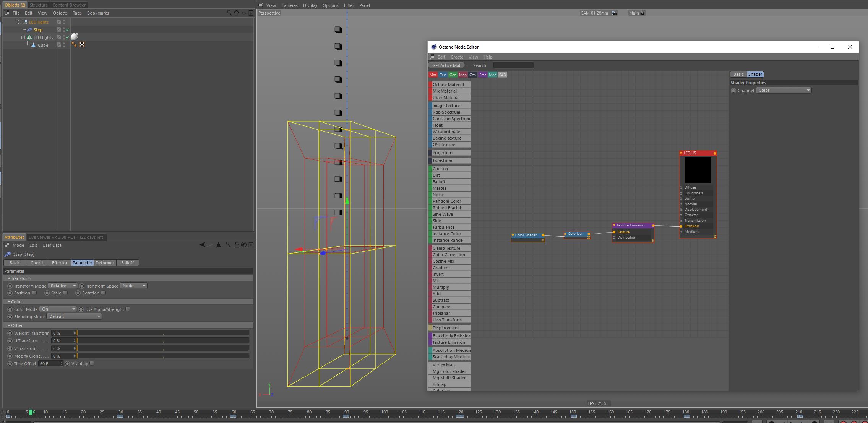The image size is (868, 423).
Task: Click the Step effector icon in object tree
Action: 29,29
